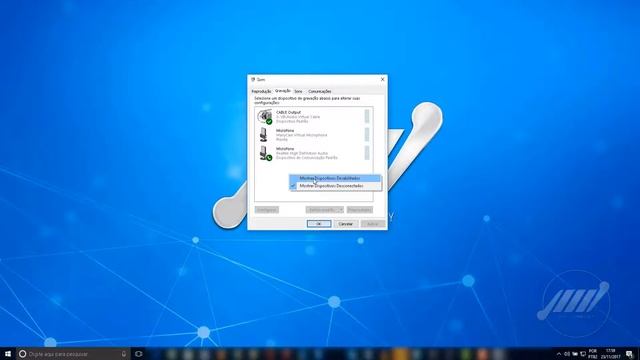Image resolution: width=640 pixels, height=360 pixels.
Task: Click the Aplicar button
Action: (x=373, y=224)
